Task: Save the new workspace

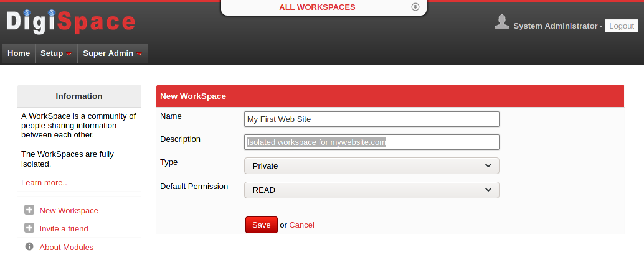Action: (262, 225)
